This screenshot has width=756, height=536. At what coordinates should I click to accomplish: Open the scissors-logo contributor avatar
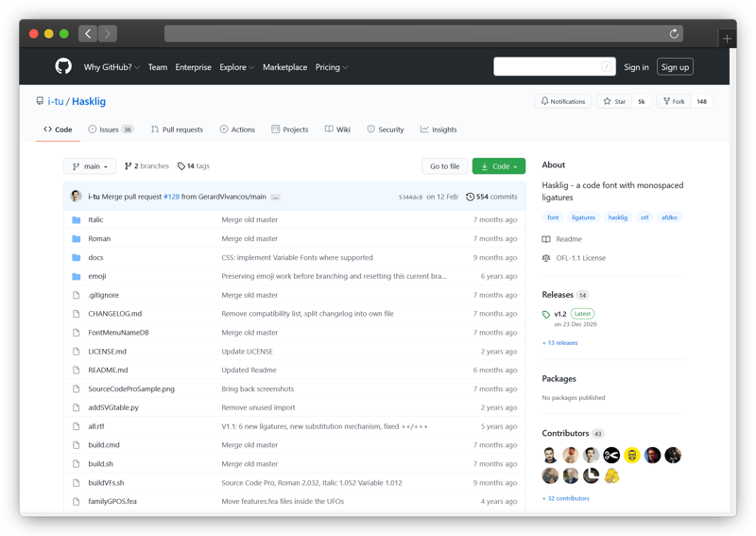(x=611, y=455)
